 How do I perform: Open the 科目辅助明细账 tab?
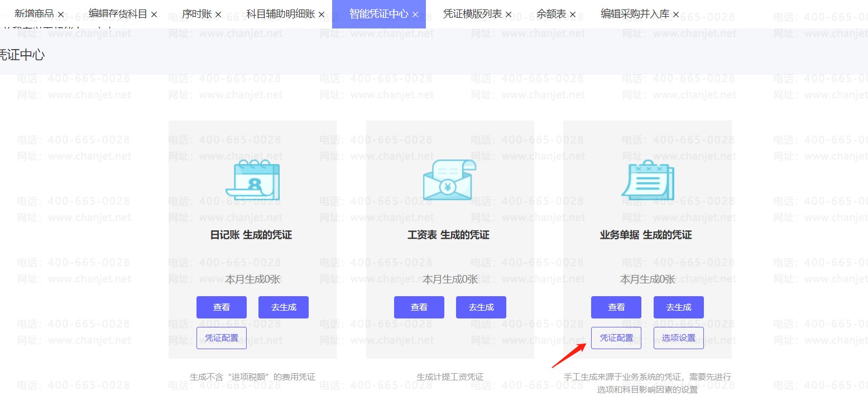pyautogui.click(x=281, y=14)
